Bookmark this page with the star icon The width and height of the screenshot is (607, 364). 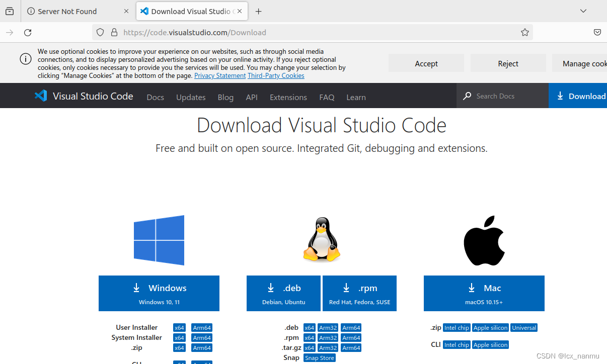pos(525,32)
